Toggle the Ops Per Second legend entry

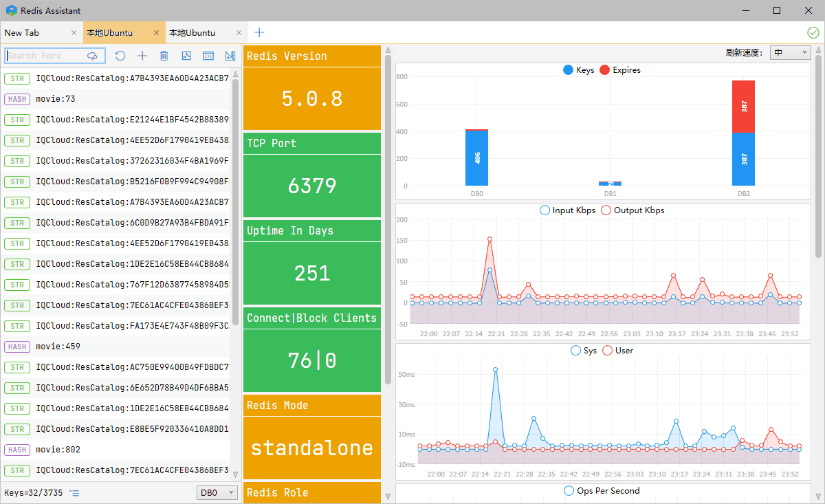tap(602, 491)
